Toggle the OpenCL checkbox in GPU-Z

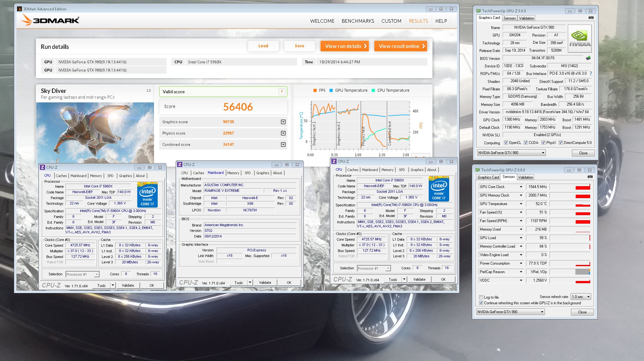coord(506,143)
